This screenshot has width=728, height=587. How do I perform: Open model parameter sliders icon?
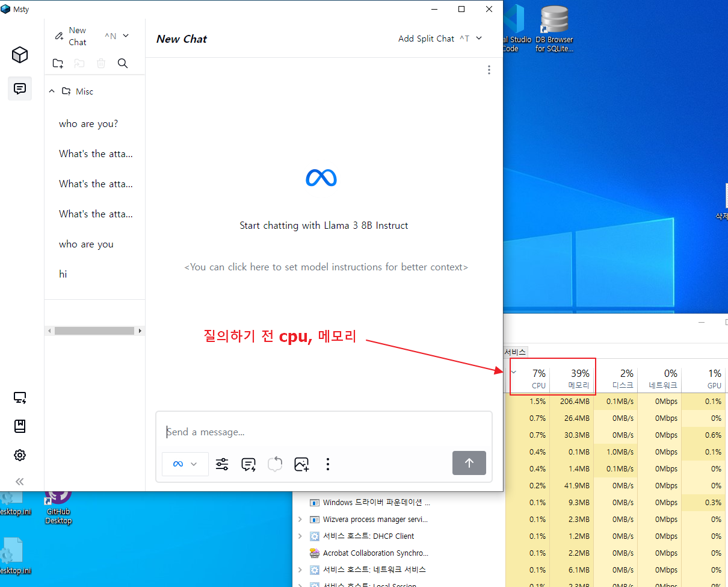222,464
